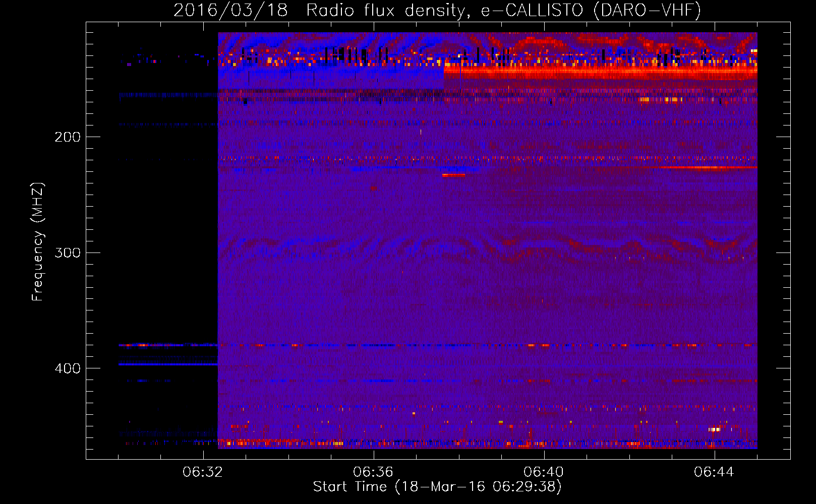Click the 'Frequency (MHZ)' axis label

[38, 242]
